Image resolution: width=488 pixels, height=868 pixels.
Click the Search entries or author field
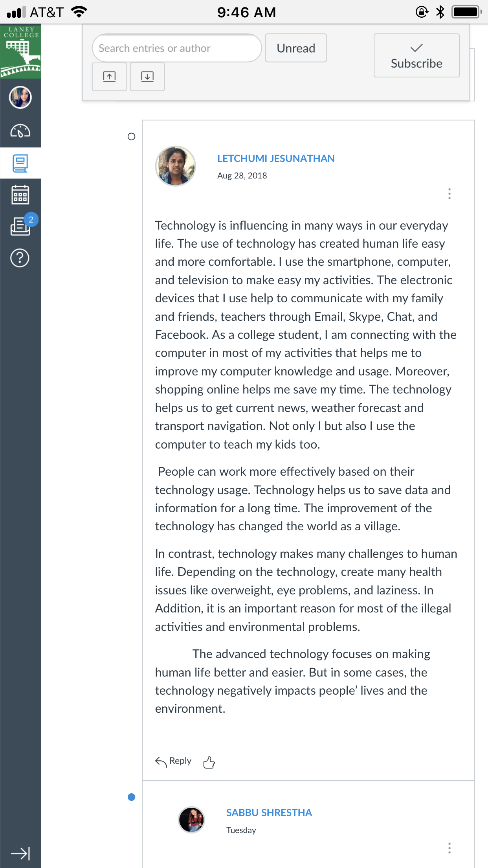[177, 48]
